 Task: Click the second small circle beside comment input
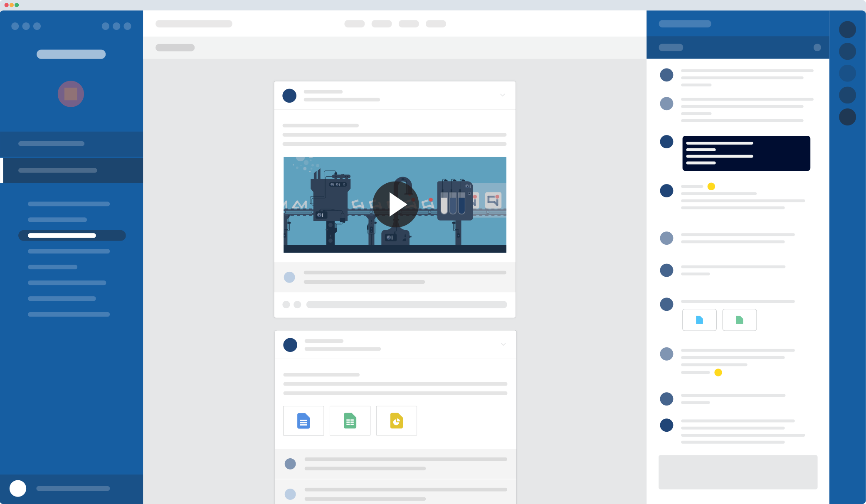pos(297,305)
